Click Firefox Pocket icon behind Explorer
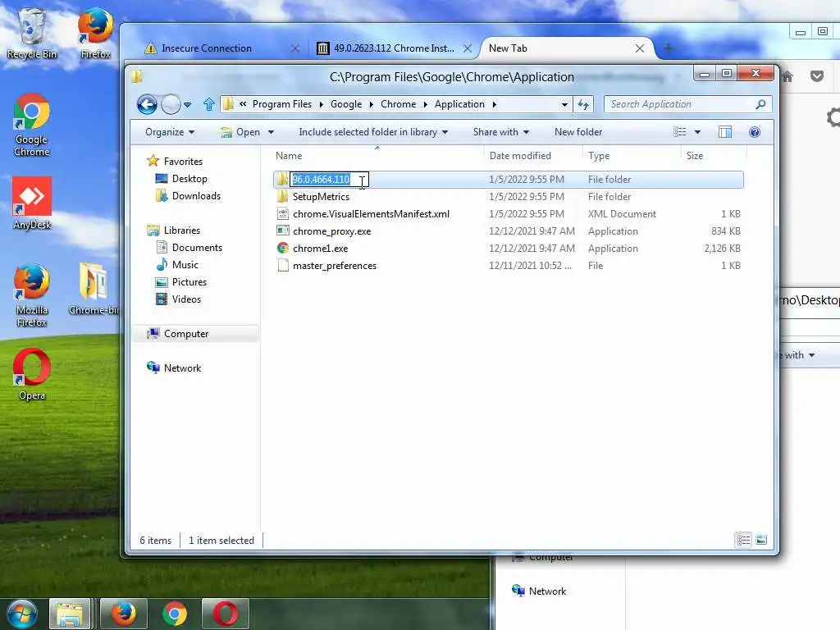 click(x=816, y=76)
